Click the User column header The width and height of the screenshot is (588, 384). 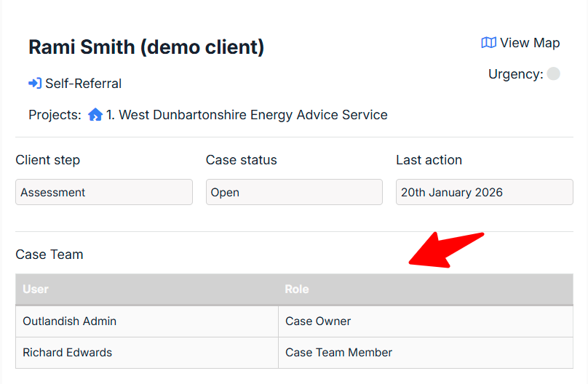[x=36, y=289]
